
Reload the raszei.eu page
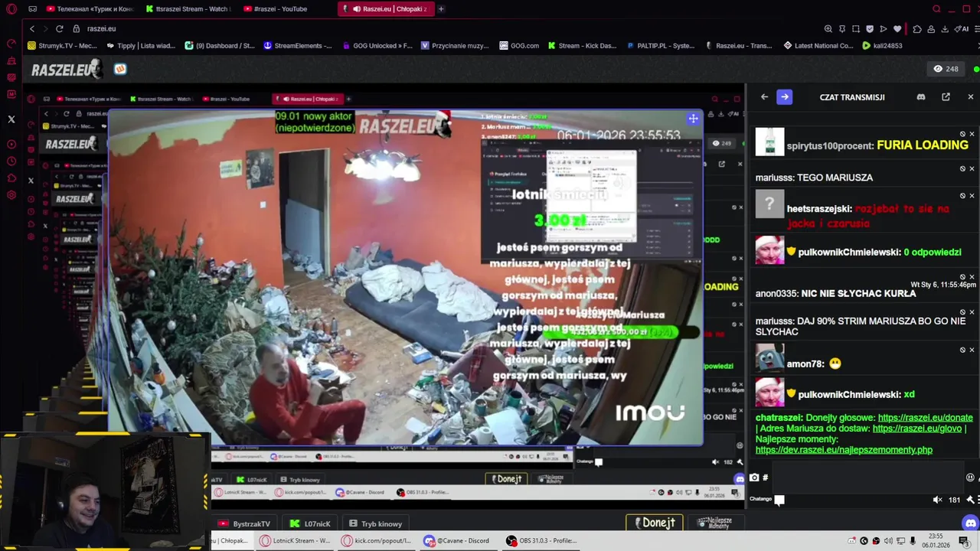[59, 28]
